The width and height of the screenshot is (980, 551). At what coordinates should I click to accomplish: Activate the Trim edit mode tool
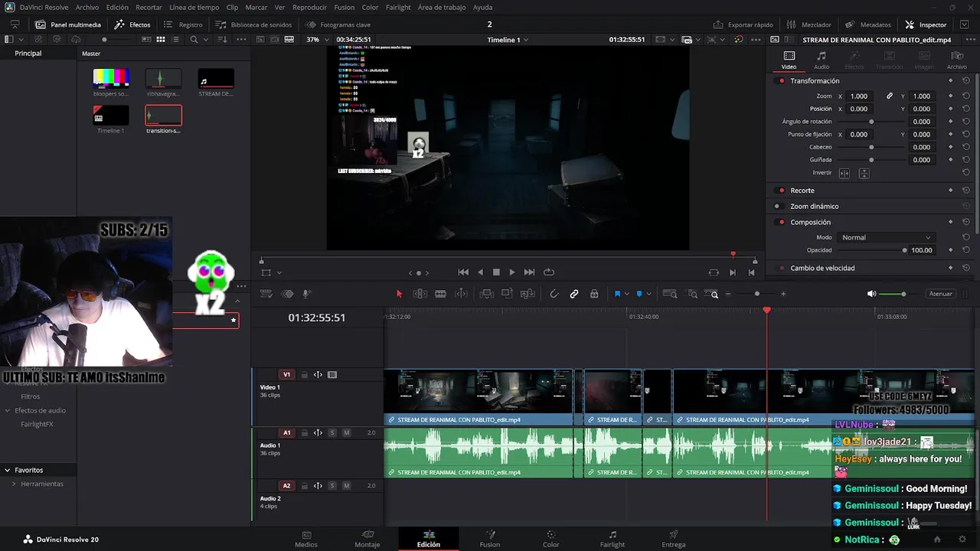(x=420, y=294)
